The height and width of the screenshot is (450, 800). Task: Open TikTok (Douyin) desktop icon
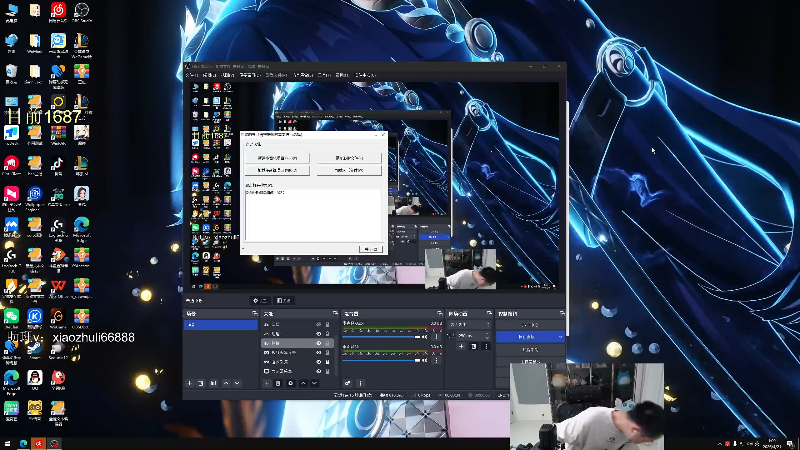point(58,166)
